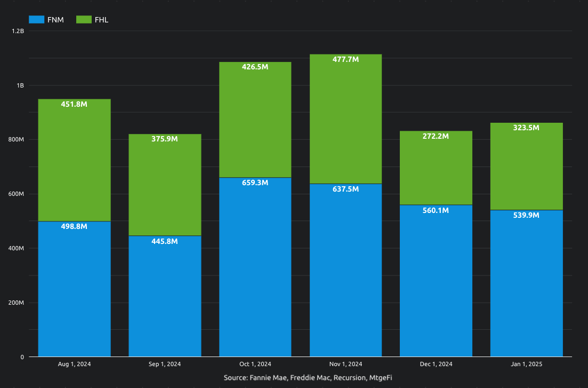Click the 498.8M data label
This screenshot has width=588, height=388.
(x=74, y=226)
